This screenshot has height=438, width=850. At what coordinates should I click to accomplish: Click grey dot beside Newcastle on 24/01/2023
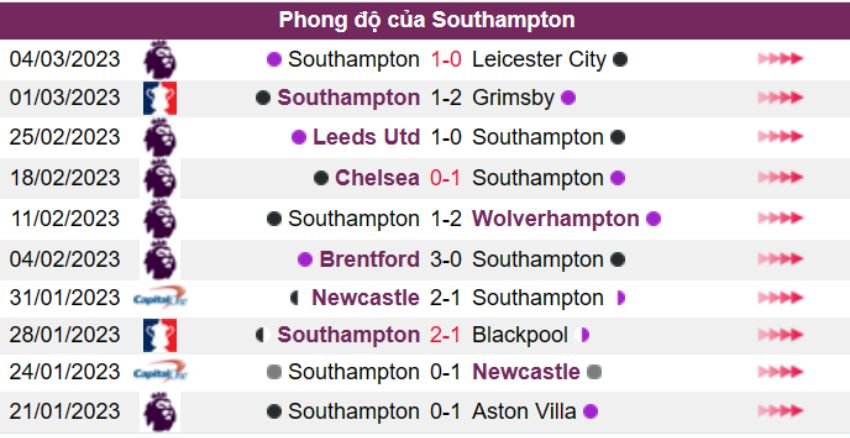click(594, 372)
